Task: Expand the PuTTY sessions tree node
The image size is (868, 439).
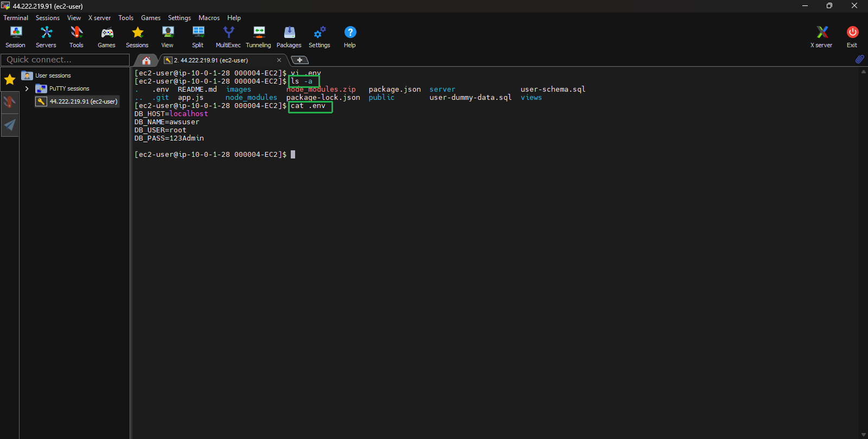Action: pyautogui.click(x=27, y=88)
